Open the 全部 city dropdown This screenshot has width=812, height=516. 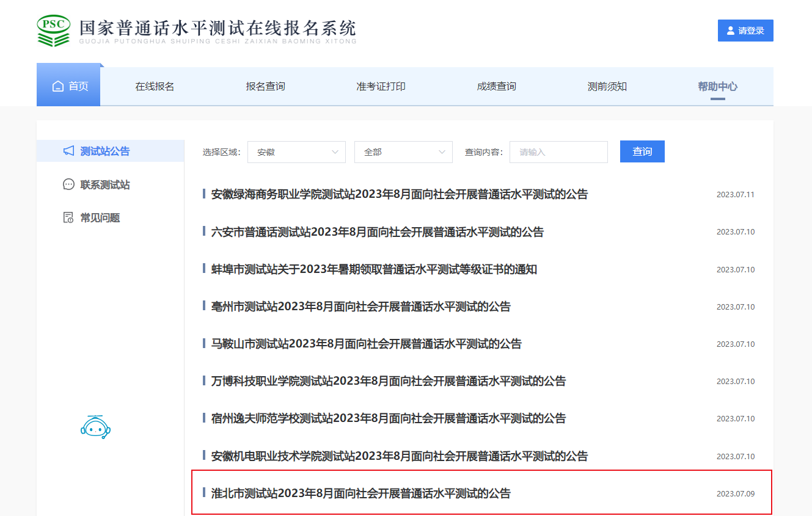click(403, 152)
